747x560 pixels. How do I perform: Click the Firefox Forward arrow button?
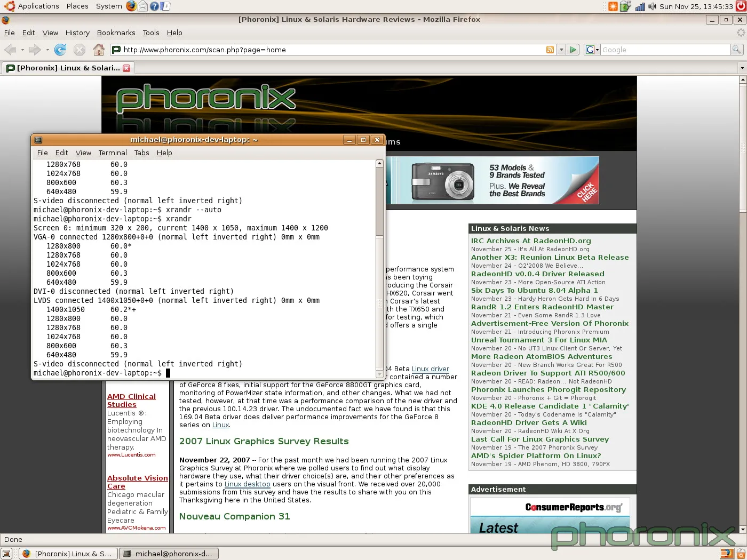35,50
